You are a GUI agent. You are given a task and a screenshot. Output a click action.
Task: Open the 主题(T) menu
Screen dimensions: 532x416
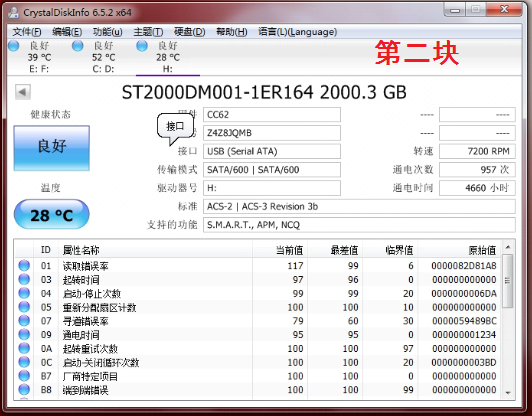148,32
